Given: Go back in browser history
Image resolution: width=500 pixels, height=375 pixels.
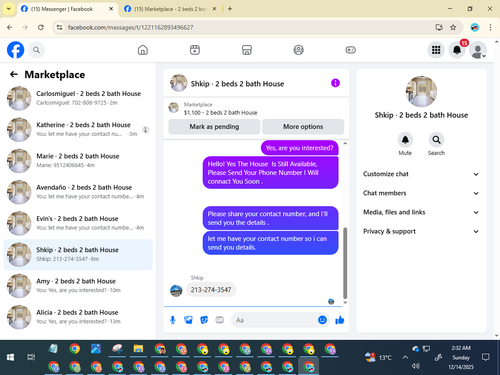Looking at the screenshot, I should (x=10, y=27).
